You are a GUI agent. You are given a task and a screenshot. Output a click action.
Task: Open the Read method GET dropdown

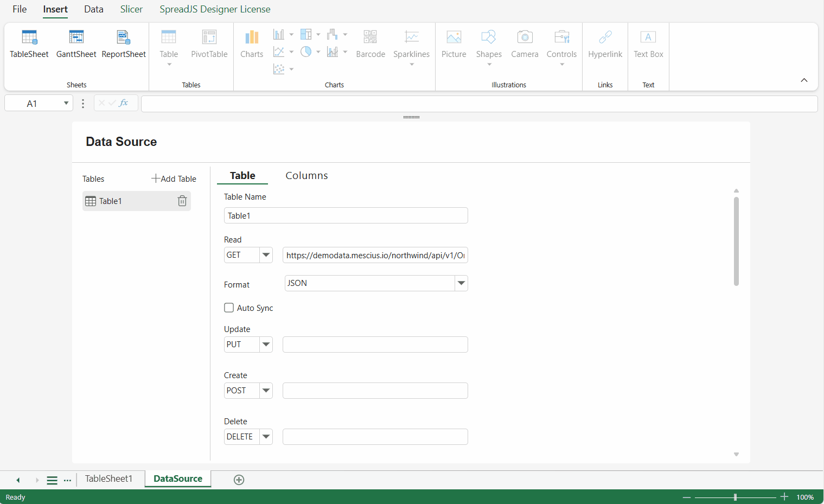click(x=266, y=255)
